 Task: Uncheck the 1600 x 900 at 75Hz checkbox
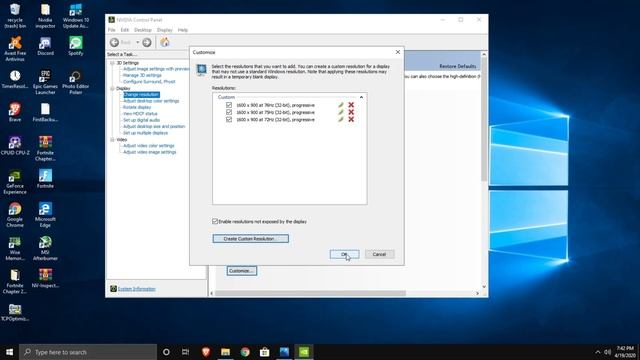click(229, 112)
